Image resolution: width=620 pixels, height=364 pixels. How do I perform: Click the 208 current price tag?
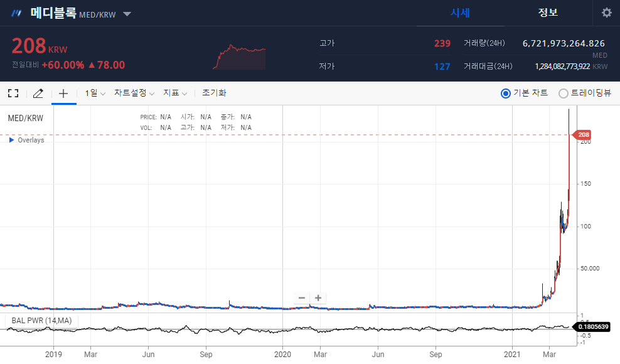[x=582, y=134]
